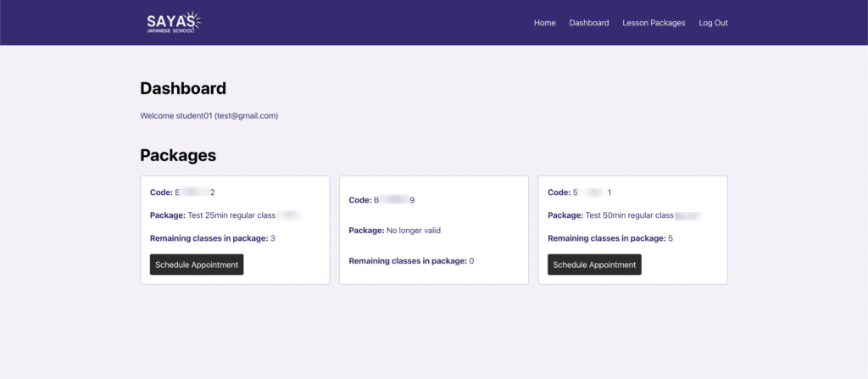Schedule appointment for the 50min regular class
Image resolution: width=868 pixels, height=379 pixels.
point(594,265)
